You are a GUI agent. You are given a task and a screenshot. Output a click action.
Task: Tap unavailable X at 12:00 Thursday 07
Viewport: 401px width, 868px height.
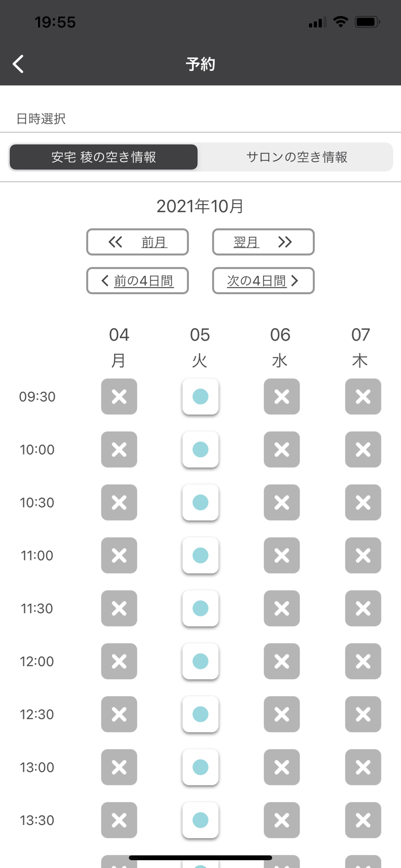pos(363,661)
